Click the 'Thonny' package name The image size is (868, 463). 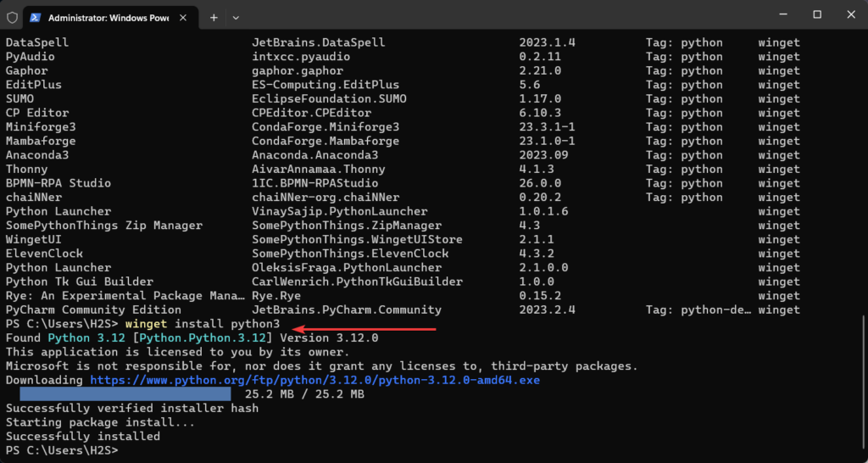(x=26, y=170)
